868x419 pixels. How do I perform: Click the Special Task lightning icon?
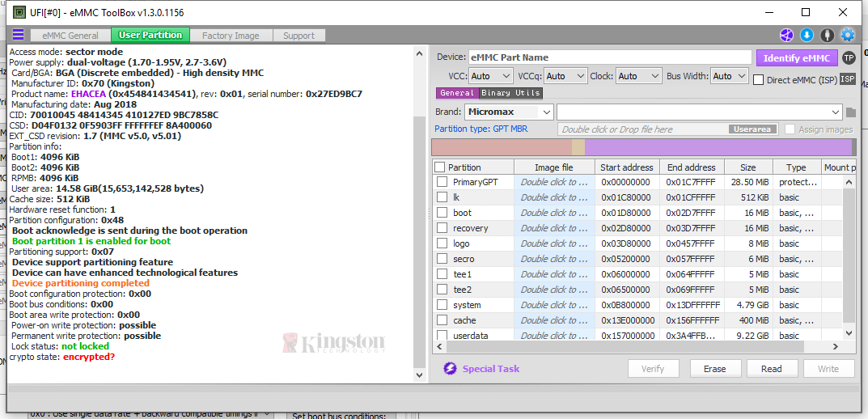(450, 369)
